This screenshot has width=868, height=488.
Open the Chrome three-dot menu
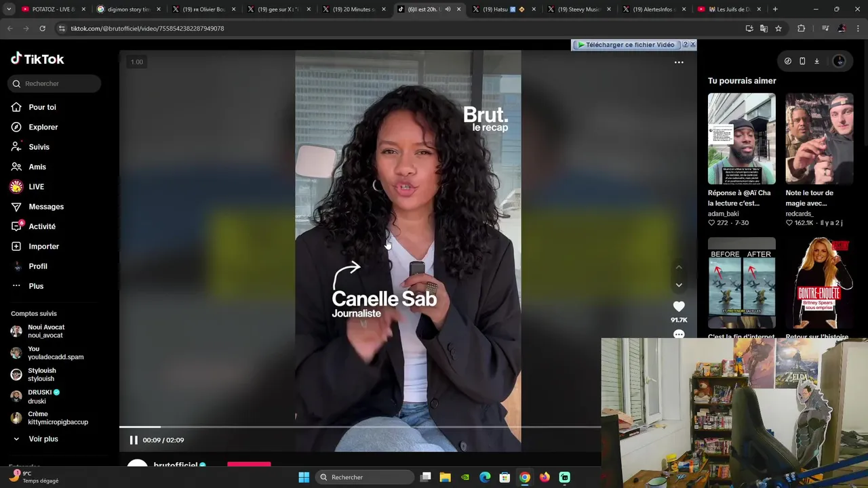[858, 28]
